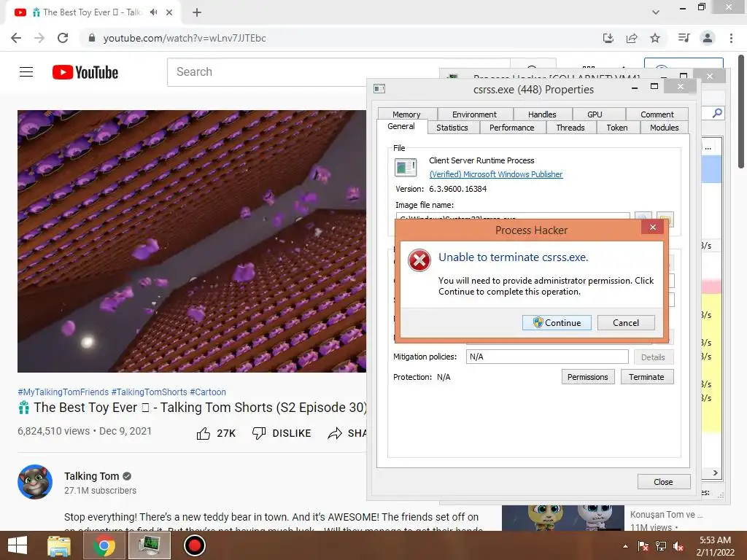The height and width of the screenshot is (560, 747).
Task: Click the install/download page icon in address bar
Action: click(x=608, y=38)
